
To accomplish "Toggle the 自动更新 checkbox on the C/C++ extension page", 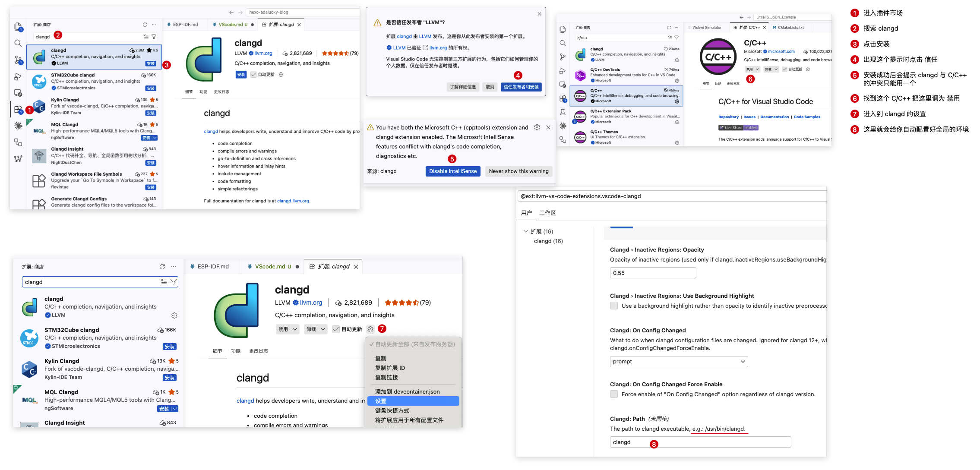I will (x=784, y=69).
